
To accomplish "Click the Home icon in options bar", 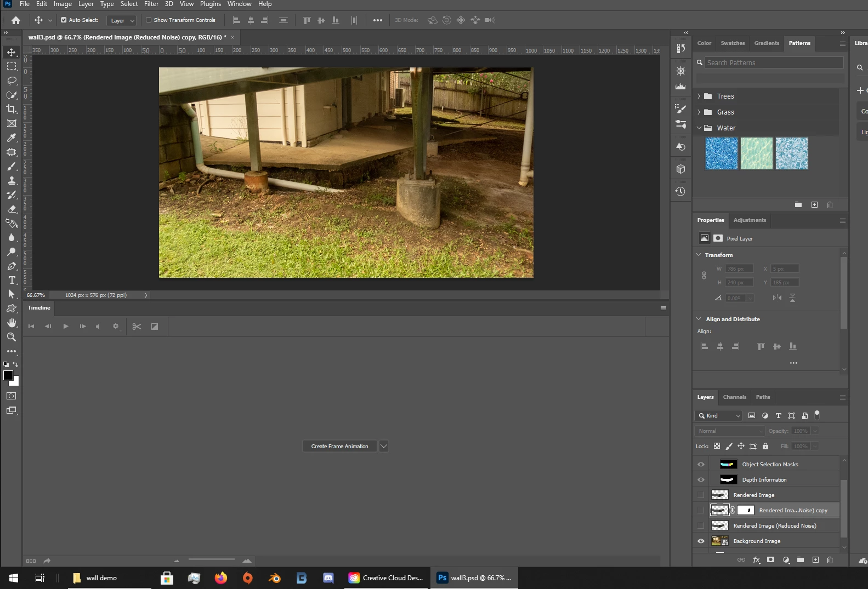I will (16, 20).
